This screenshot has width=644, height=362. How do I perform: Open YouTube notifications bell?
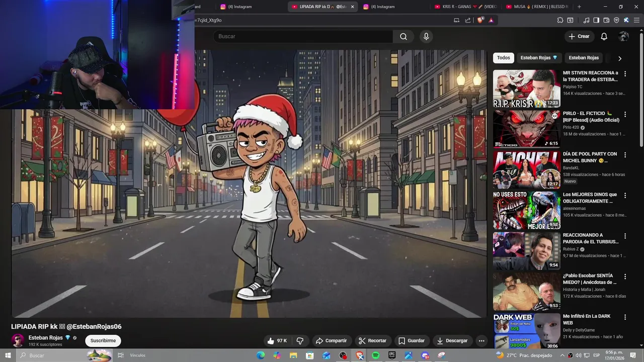pyautogui.click(x=604, y=36)
